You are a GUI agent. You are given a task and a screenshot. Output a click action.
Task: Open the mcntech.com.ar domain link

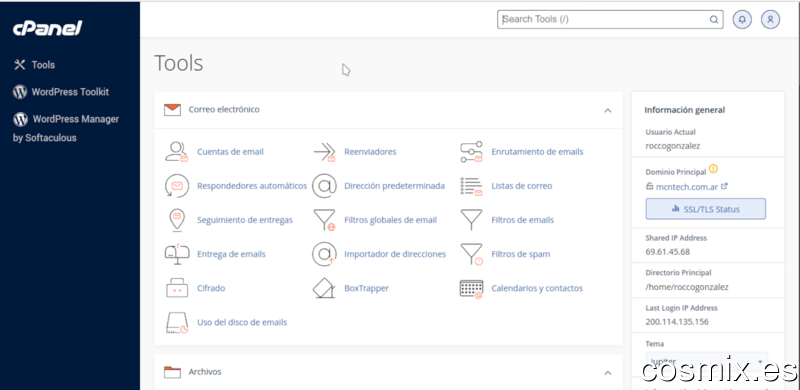coord(686,187)
